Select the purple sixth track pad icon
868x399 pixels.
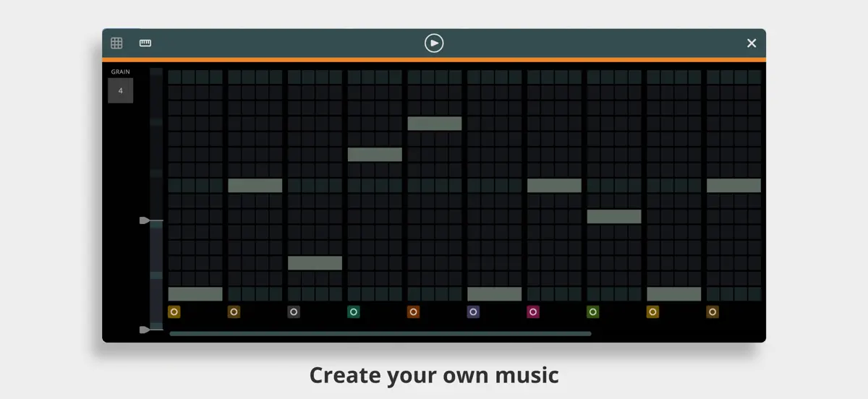[x=473, y=312]
